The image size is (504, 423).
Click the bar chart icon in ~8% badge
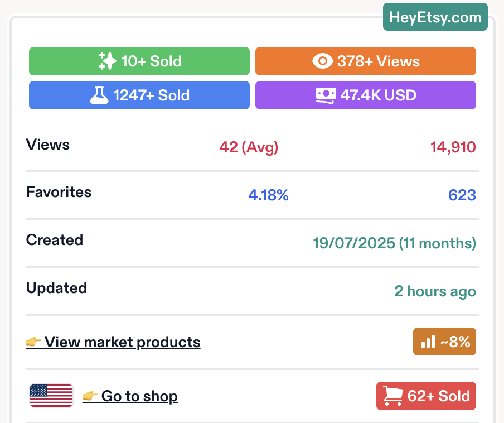point(428,342)
